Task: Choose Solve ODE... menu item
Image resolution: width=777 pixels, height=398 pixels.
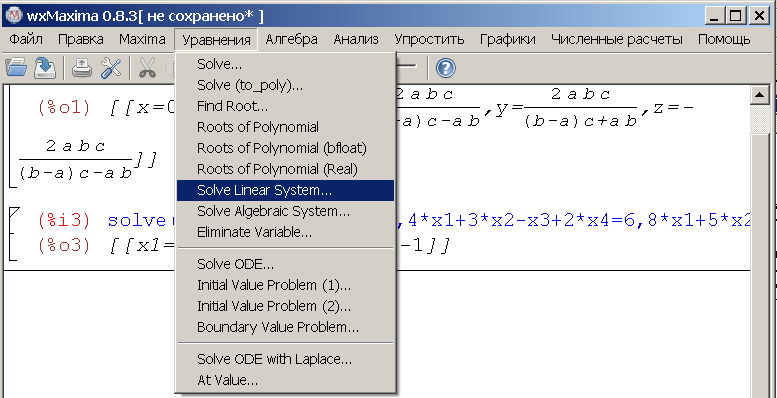Action: click(x=285, y=264)
